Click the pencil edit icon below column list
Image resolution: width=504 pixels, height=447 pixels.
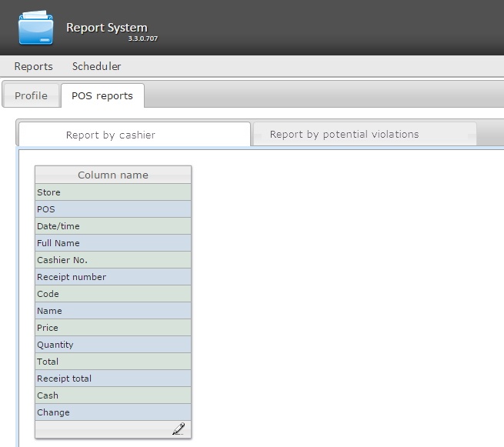[179, 429]
